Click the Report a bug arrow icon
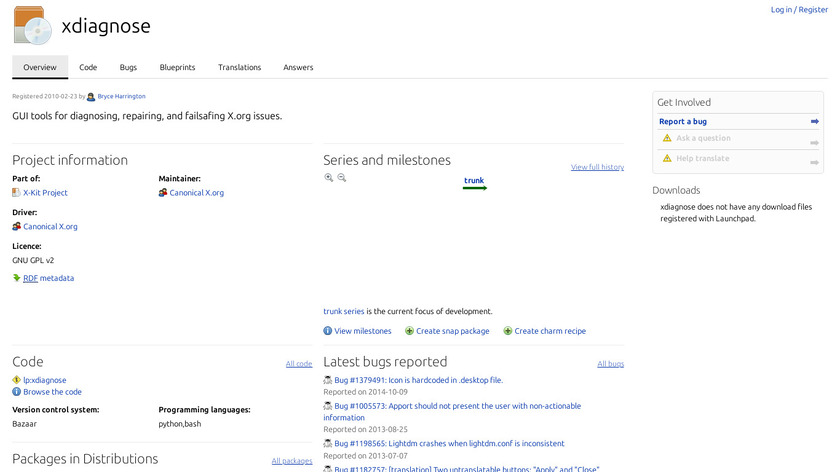This screenshot has height=472, width=840. point(815,122)
